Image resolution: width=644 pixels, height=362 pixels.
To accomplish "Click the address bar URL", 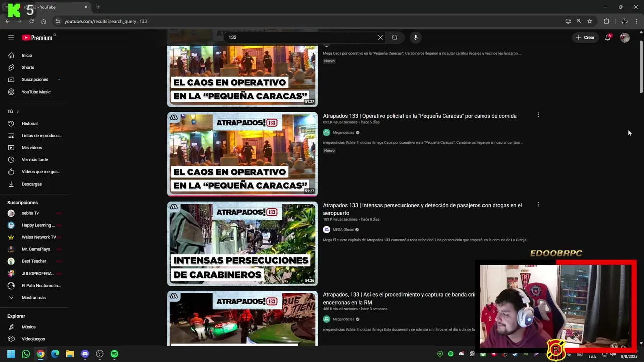I will click(106, 21).
